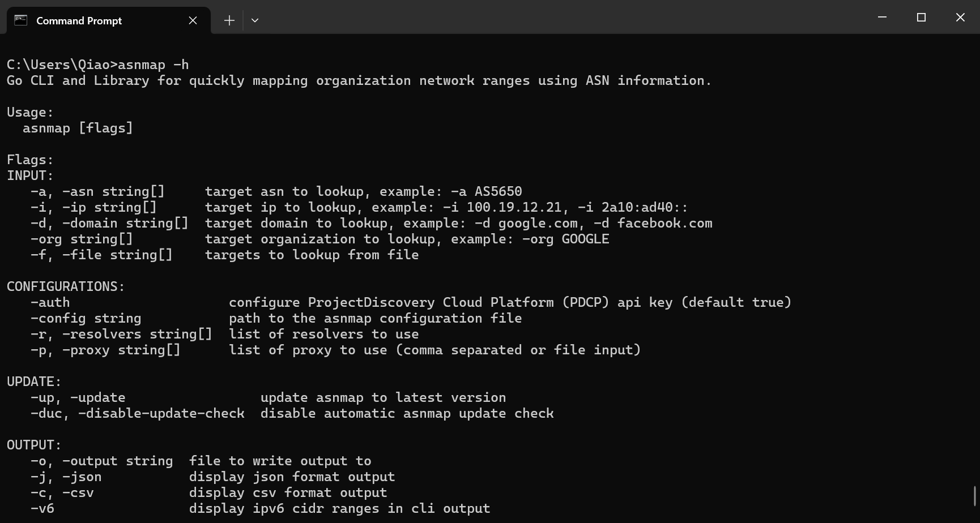The image size is (980, 523).
Task: Click the '-json' flag text
Action: point(82,477)
